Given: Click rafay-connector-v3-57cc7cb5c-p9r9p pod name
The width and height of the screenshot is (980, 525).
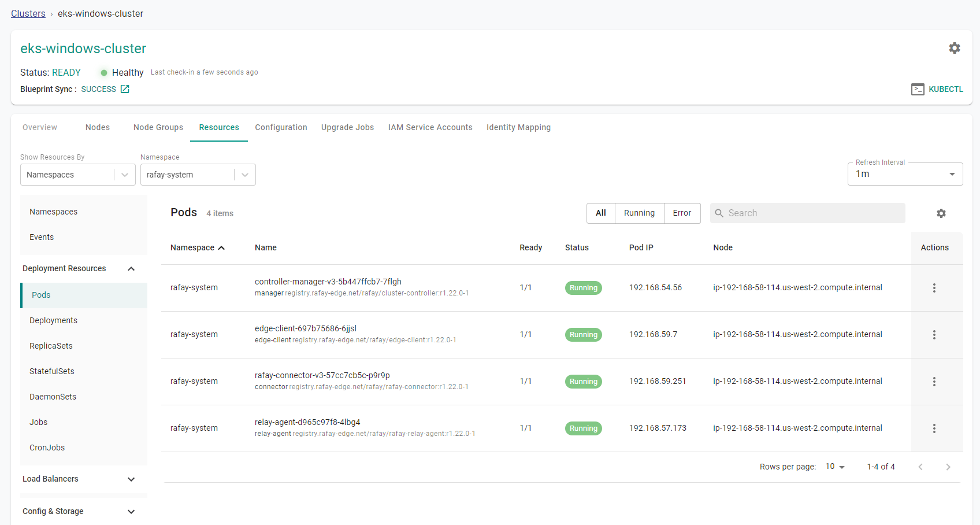Looking at the screenshot, I should tap(322, 375).
